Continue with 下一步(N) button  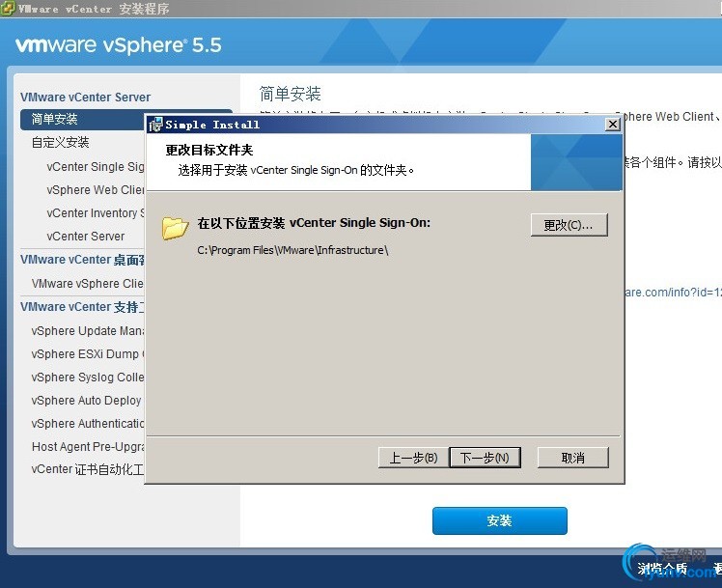pyautogui.click(x=485, y=458)
